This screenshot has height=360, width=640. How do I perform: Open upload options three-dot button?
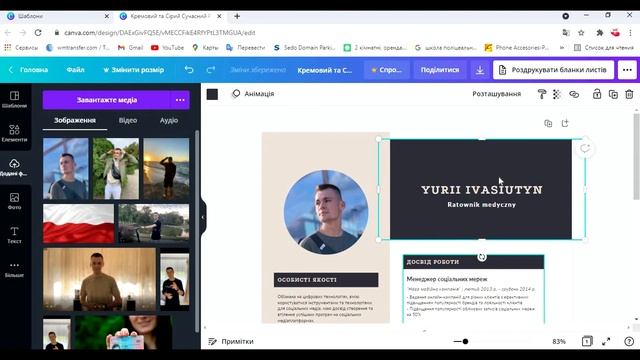click(180, 100)
